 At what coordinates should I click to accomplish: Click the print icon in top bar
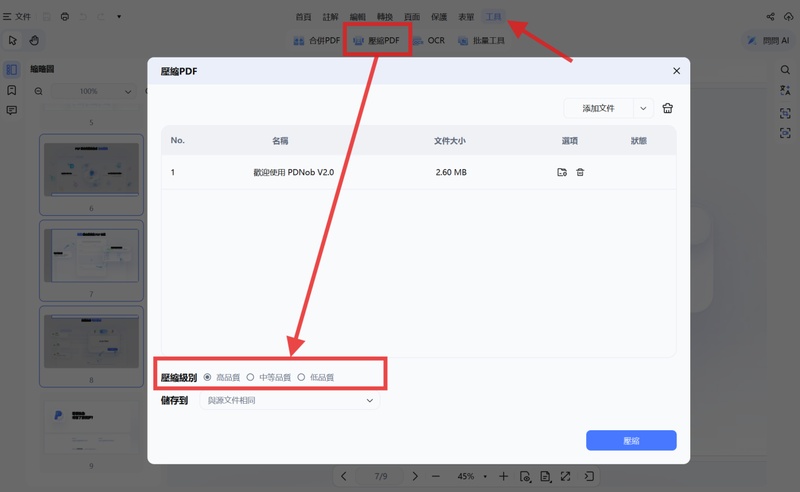(x=65, y=17)
